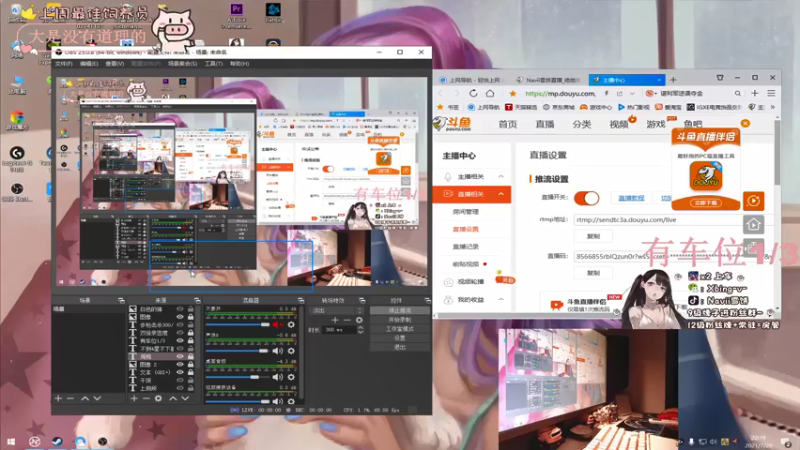
Task: Toggle visibility of 图像 source
Action: pyautogui.click(x=180, y=317)
